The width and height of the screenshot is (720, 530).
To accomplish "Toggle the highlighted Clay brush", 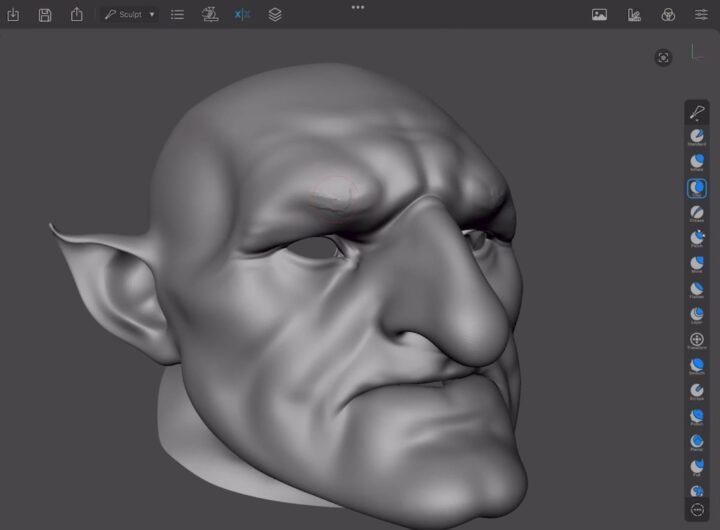I will pyautogui.click(x=697, y=187).
